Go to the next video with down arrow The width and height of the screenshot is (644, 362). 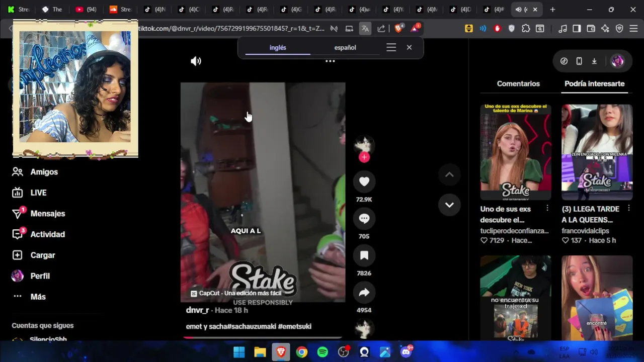click(449, 205)
